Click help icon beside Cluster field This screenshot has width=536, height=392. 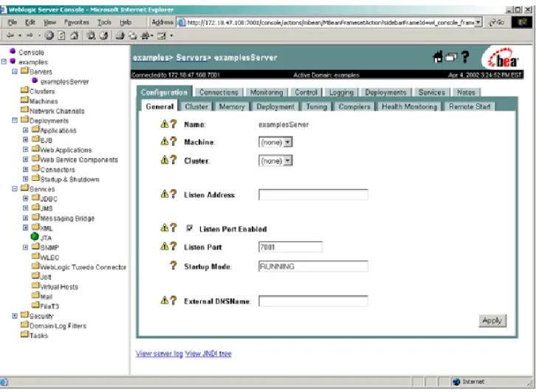pos(173,159)
